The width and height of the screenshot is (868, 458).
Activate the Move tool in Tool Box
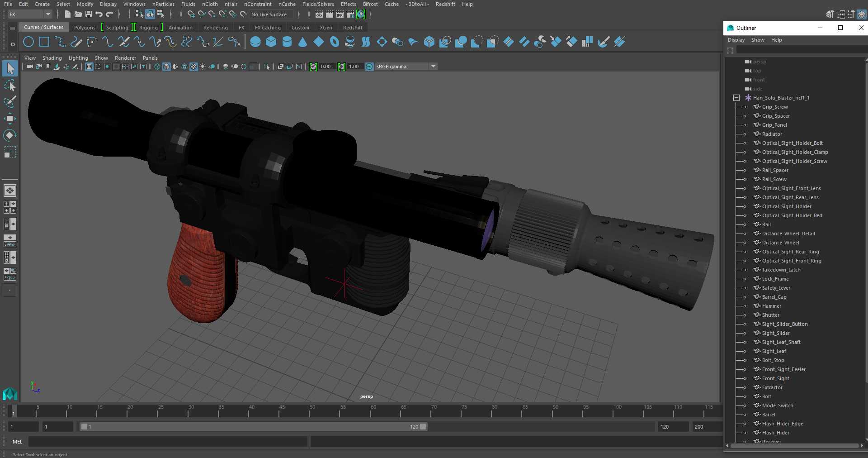coord(10,119)
